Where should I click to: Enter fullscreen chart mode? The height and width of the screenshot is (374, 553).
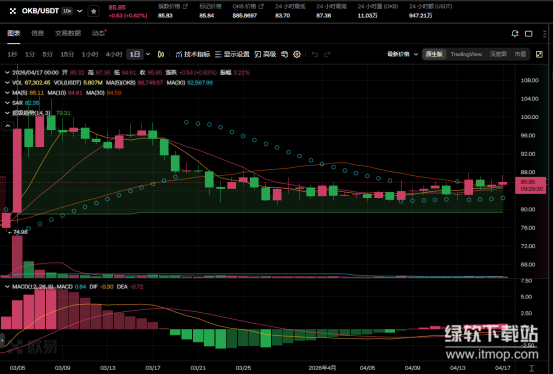[x=539, y=54]
